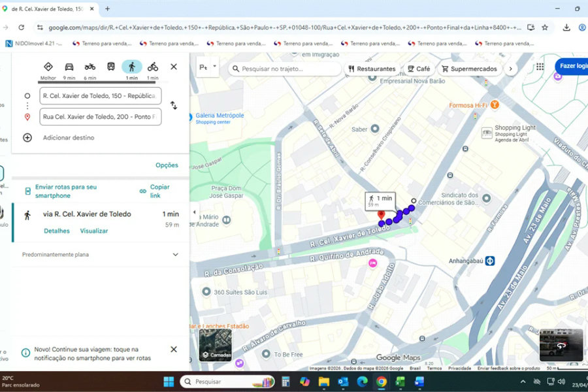
Task: Edit origin field R. Cel. Xavier de Toledo, 150
Action: 101,95
